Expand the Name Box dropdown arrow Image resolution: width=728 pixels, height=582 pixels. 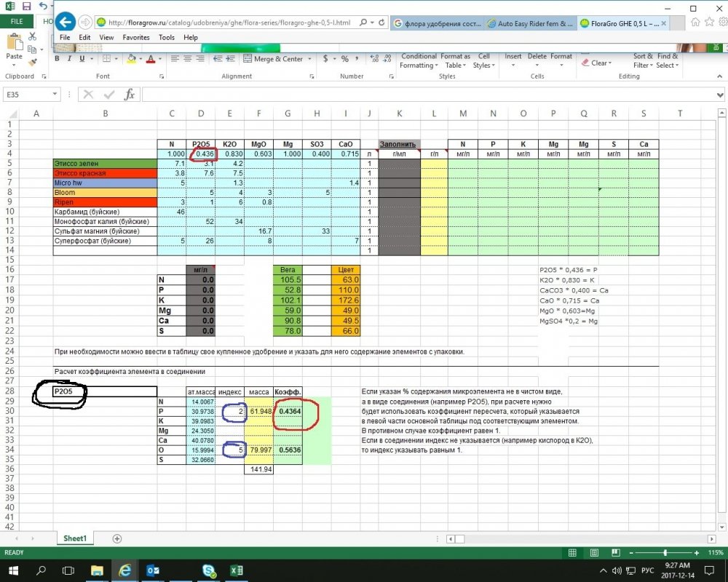pyautogui.click(x=55, y=95)
